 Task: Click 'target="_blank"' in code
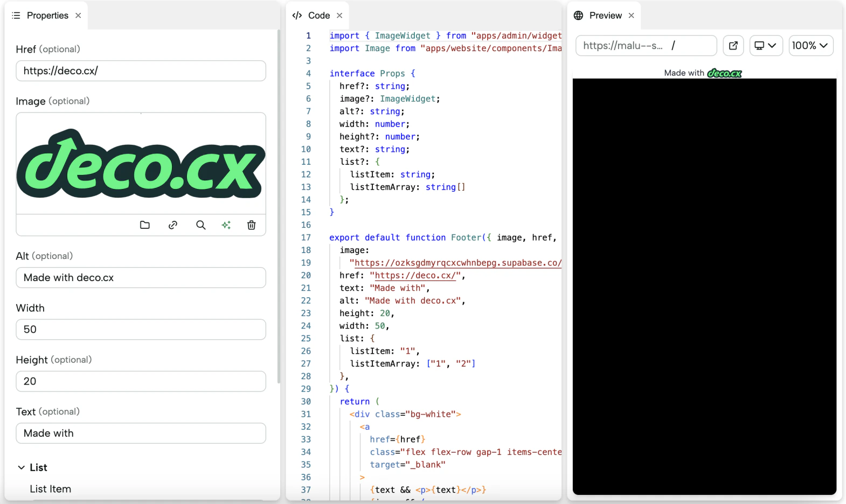(407, 465)
